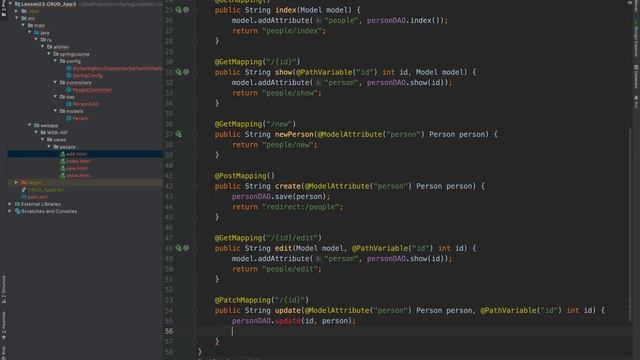Expand the target folder arrow
This screenshot has height=360, width=640.
pos(16,182)
